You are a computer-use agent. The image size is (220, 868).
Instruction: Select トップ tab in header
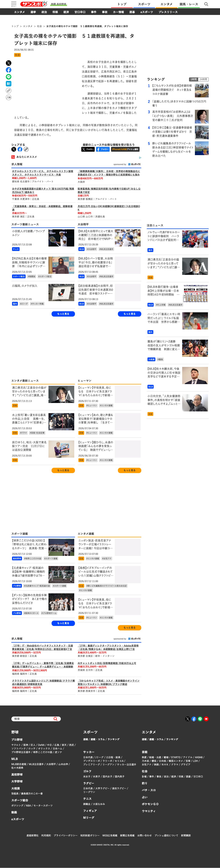[122, 4]
